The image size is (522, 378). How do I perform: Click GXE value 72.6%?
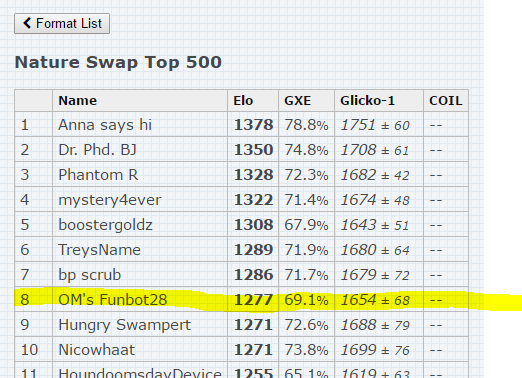tap(306, 325)
